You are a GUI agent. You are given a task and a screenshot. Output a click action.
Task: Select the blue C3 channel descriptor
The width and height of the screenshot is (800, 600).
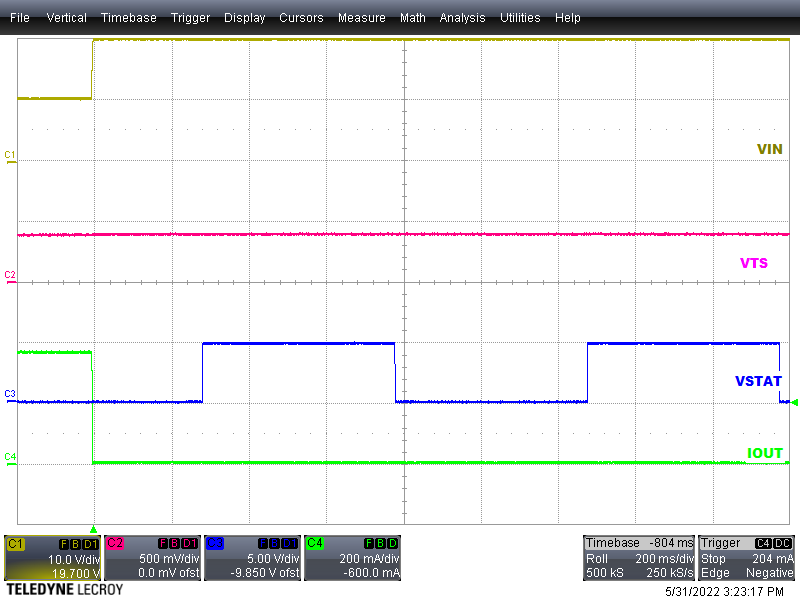coord(252,558)
